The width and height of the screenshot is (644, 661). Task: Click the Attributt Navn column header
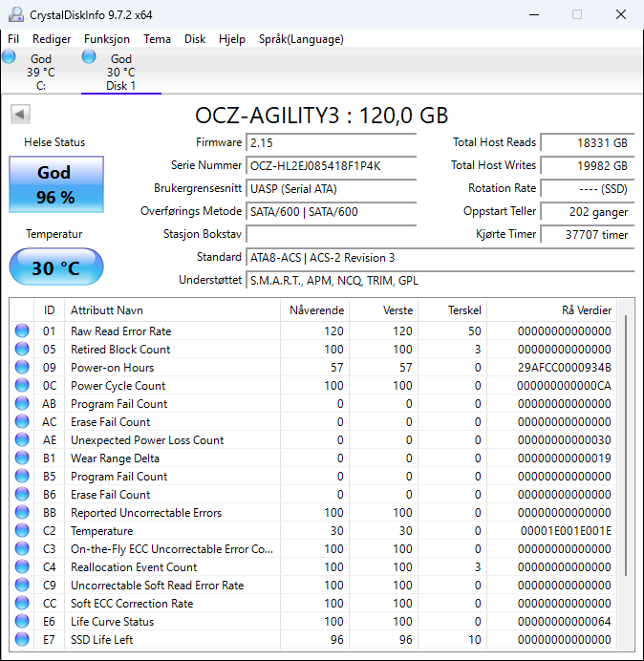pyautogui.click(x=172, y=310)
